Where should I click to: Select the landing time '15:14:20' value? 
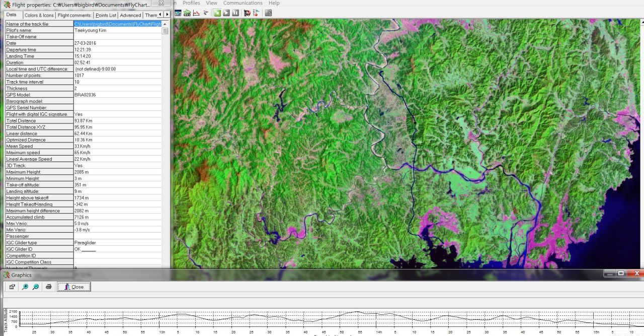tap(118, 56)
